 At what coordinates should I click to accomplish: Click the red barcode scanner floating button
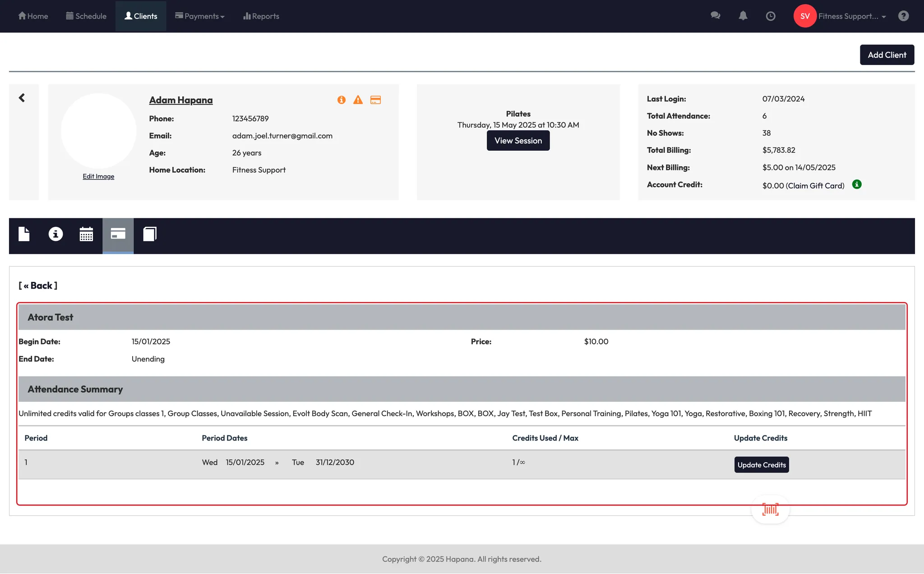coord(770,510)
